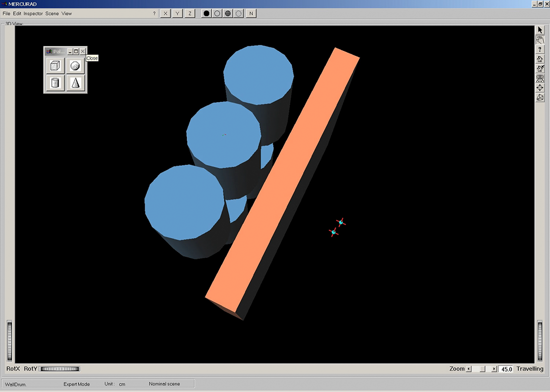This screenshot has height=392, width=550.
Task: Click the crosshair seek target icon
Action: click(x=540, y=88)
